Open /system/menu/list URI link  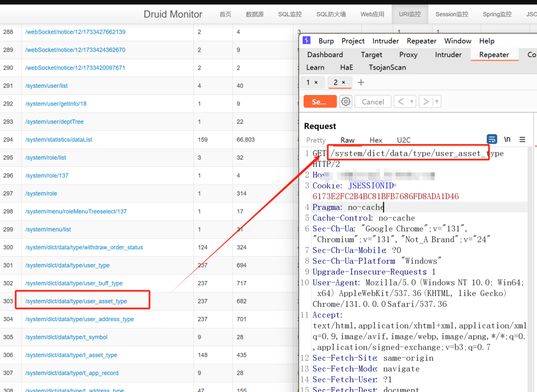click(48, 229)
